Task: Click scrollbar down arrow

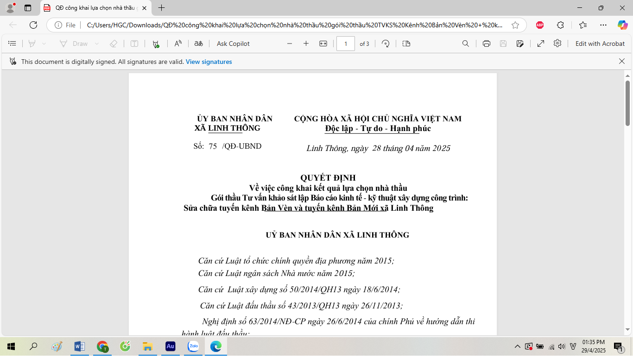Action: pos(627,329)
